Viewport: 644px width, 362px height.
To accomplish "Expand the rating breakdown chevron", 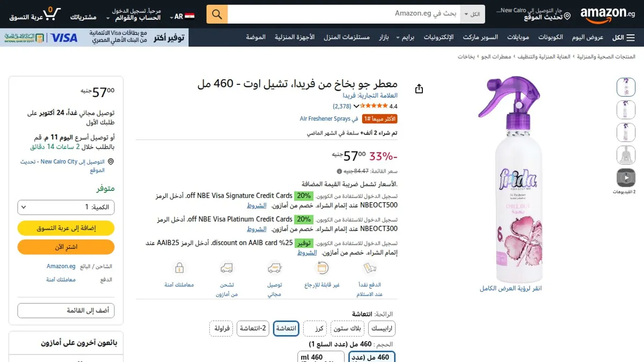I will pyautogui.click(x=356, y=106).
